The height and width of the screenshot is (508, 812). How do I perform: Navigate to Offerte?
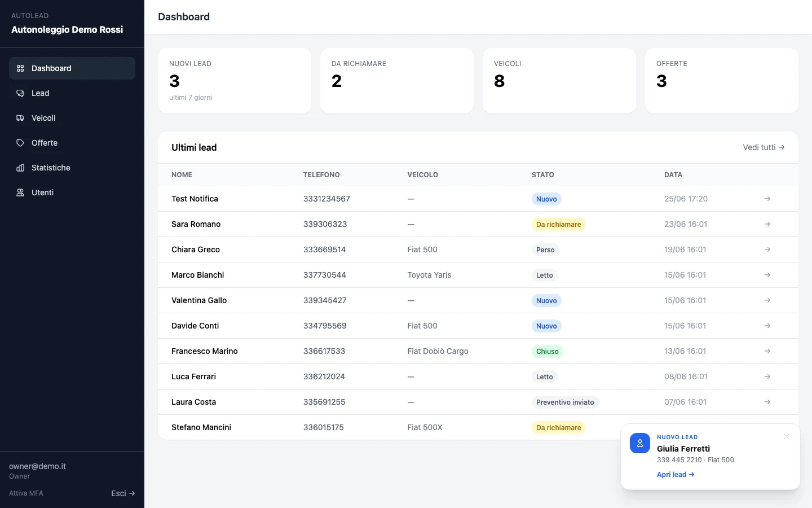point(72,143)
